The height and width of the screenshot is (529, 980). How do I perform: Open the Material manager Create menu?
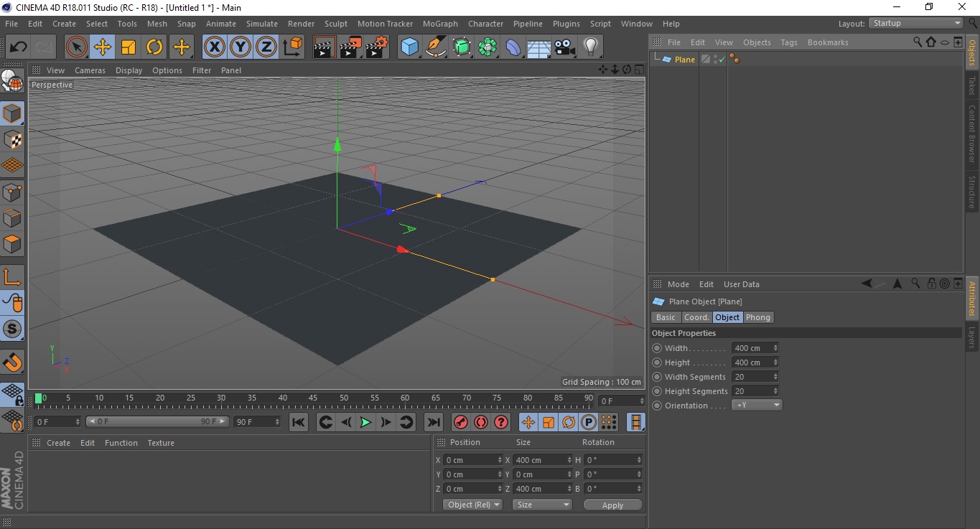pyautogui.click(x=58, y=443)
